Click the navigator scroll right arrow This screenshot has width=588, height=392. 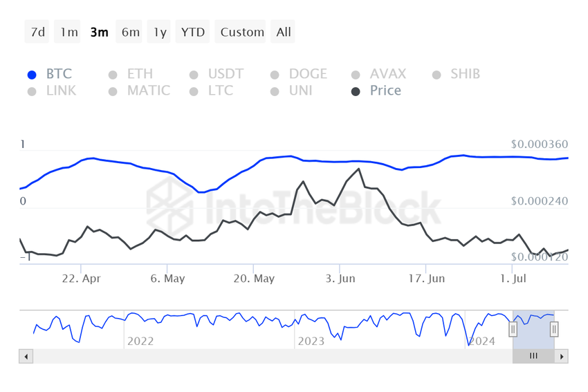(x=562, y=356)
